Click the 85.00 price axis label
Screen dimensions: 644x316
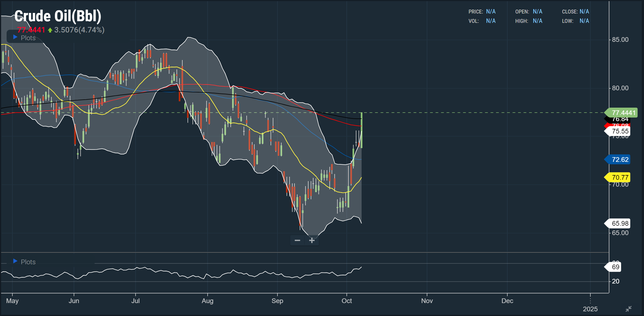pyautogui.click(x=620, y=40)
